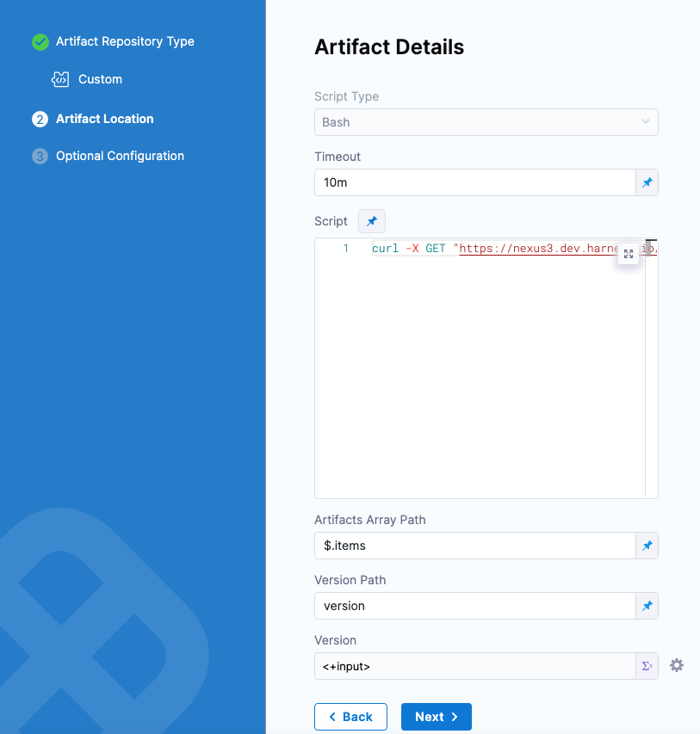The width and height of the screenshot is (700, 734).
Task: Click the Next button
Action: point(436,717)
